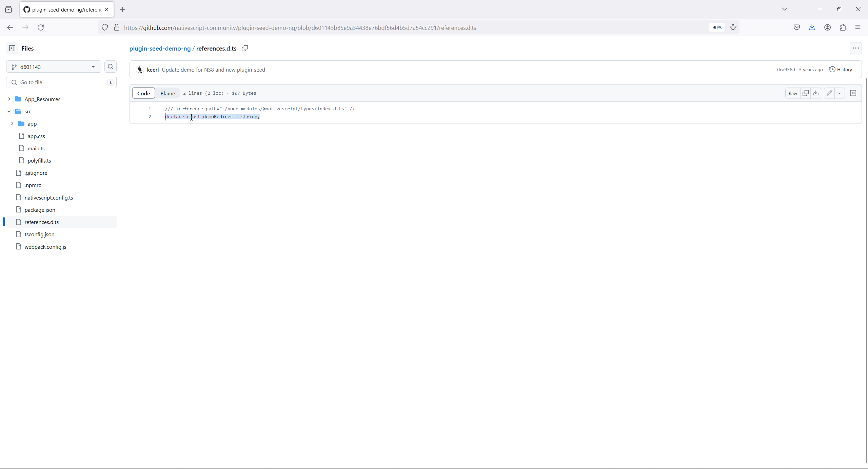
Task: Copy raw file contents icon
Action: coord(806,93)
